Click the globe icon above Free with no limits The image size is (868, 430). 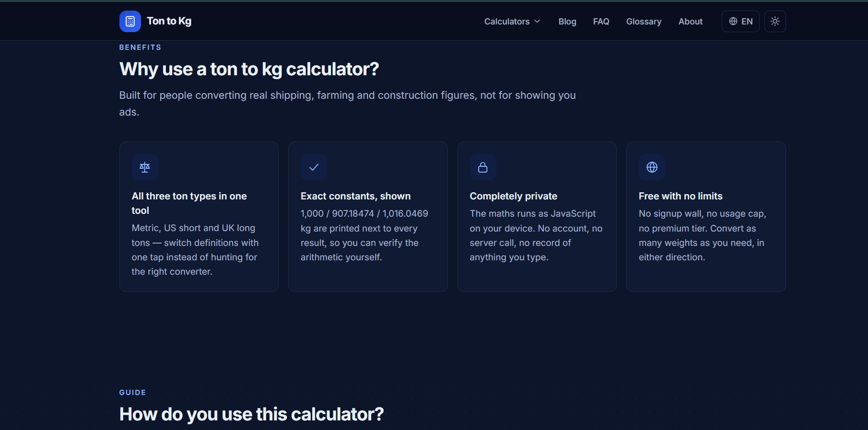652,167
